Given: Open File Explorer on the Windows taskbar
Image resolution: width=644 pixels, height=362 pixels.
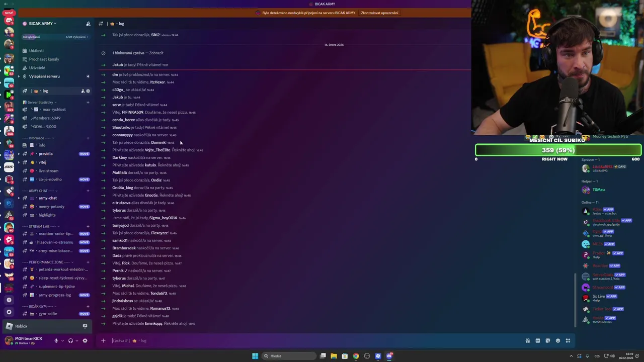Looking at the screenshot, I should coord(334,356).
